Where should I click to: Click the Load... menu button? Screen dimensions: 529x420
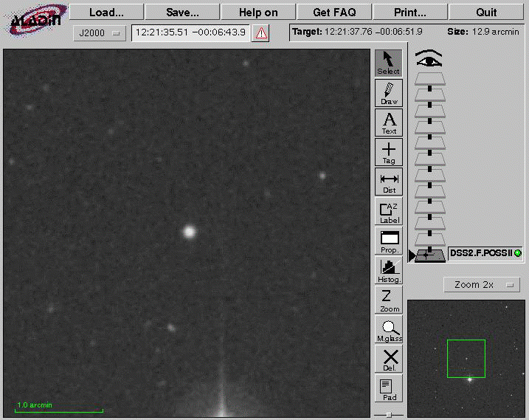(106, 13)
